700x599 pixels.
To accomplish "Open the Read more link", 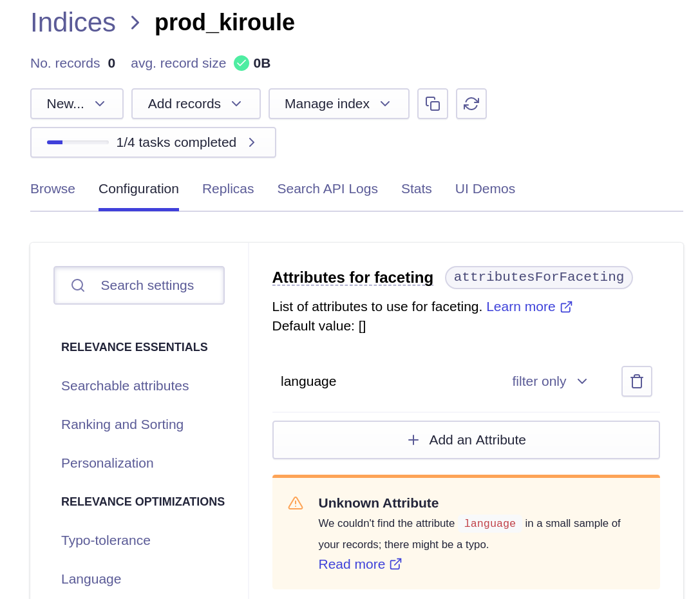I will tap(352, 564).
